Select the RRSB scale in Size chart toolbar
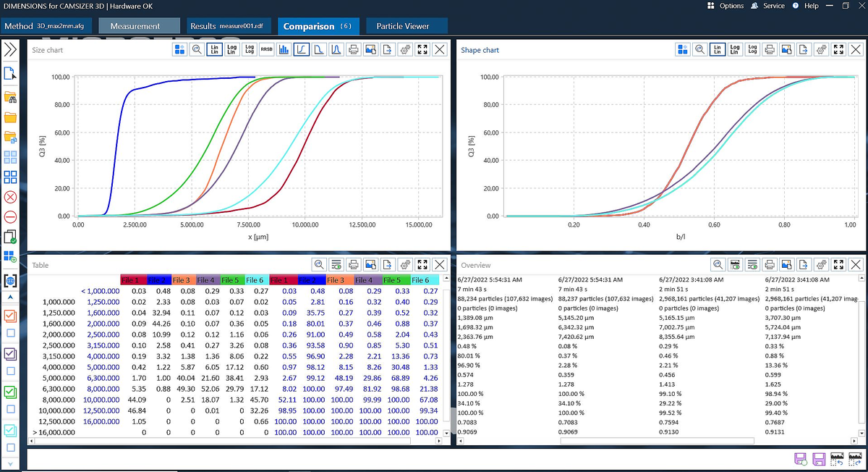This screenshot has height=472, width=868. click(x=268, y=49)
